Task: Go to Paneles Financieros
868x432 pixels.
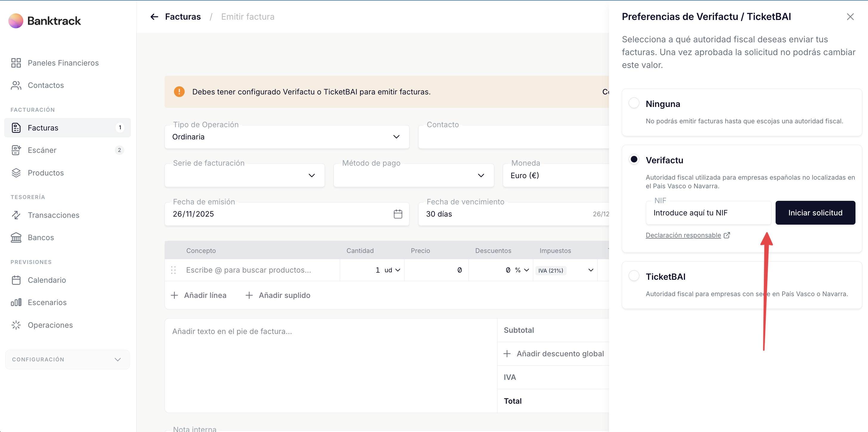Action: [63, 63]
